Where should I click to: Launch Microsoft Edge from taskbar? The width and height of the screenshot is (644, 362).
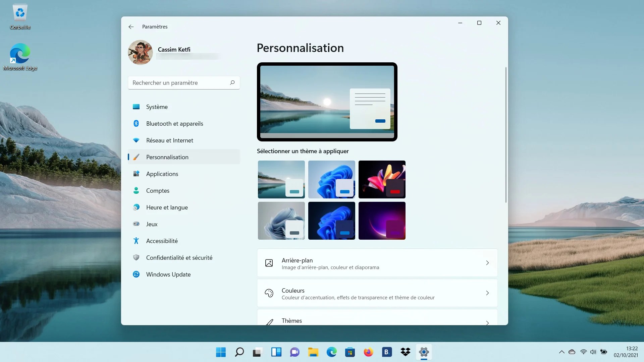[x=332, y=352]
